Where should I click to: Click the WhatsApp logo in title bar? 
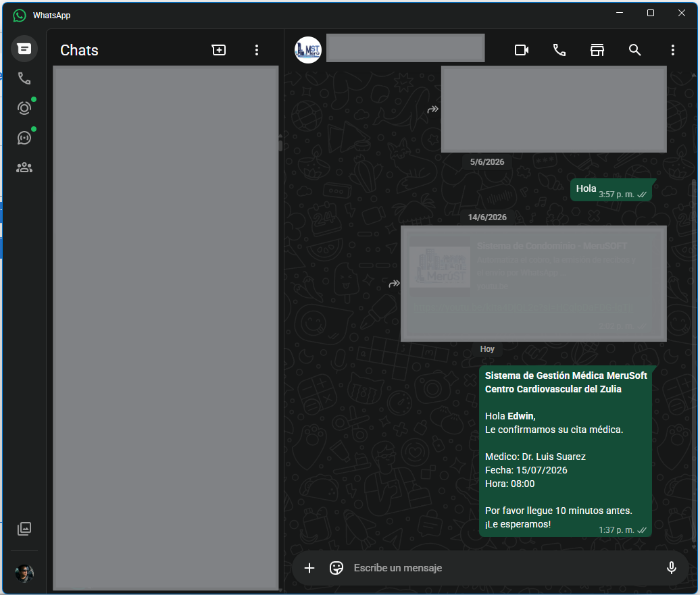[19, 15]
